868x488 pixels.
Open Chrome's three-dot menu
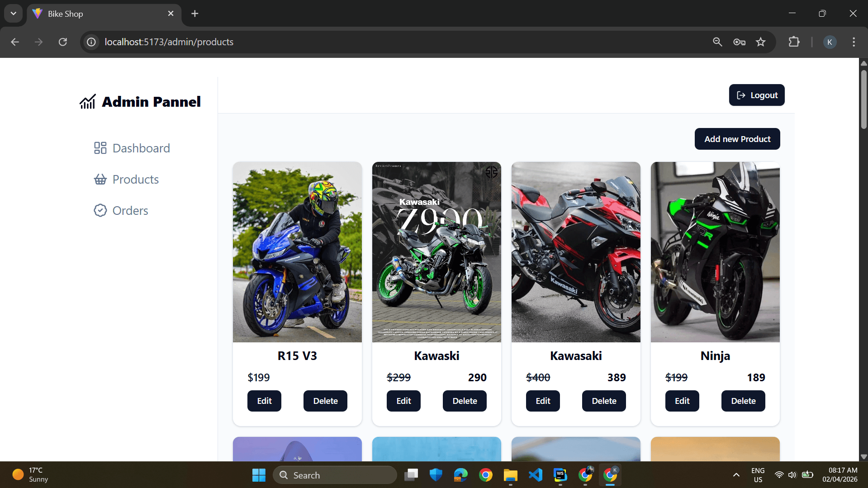pos(854,42)
